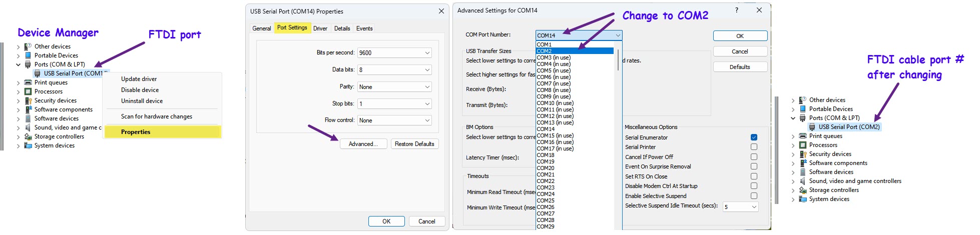Image resolution: width=980 pixels, height=235 pixels.
Task: Click the Ports (COM & LPT) icon in right Device Manager
Action: point(803,118)
